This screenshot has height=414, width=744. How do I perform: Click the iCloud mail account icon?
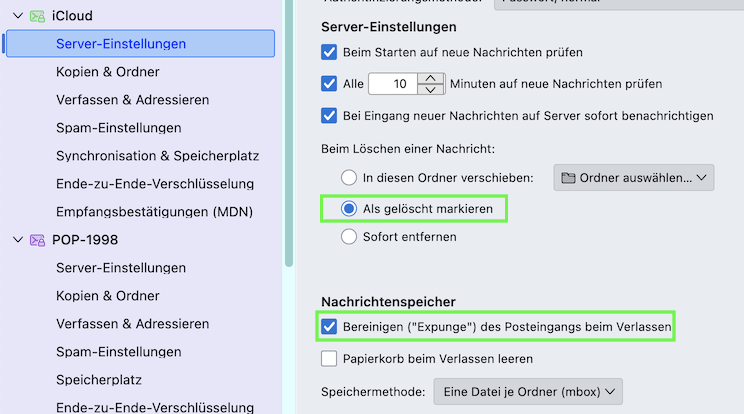click(37, 16)
